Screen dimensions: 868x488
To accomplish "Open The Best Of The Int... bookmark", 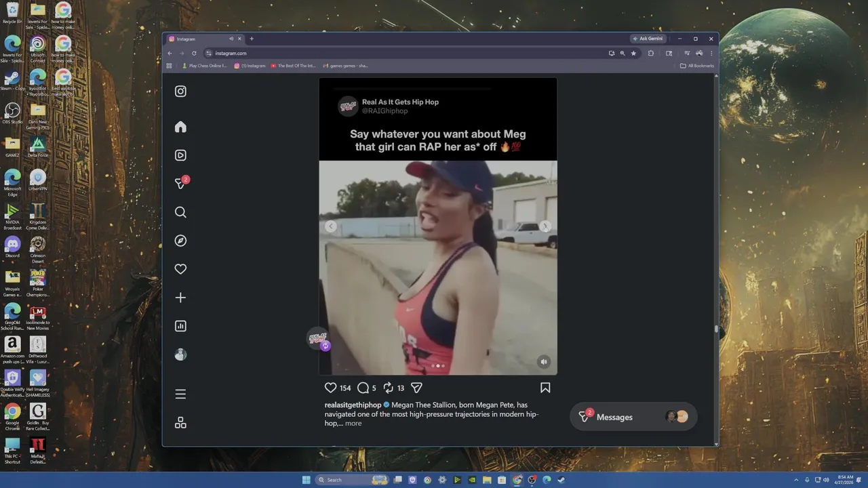I will 293,66.
